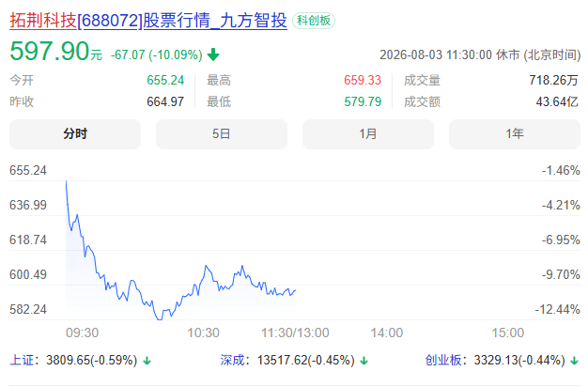Click the 15:00 time axis label
588x387 pixels.
(508, 333)
